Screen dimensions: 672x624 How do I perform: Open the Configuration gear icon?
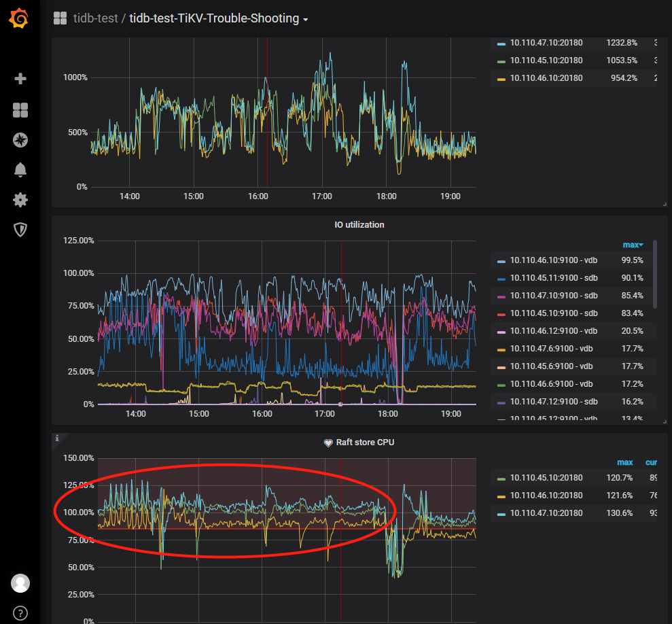(x=20, y=200)
